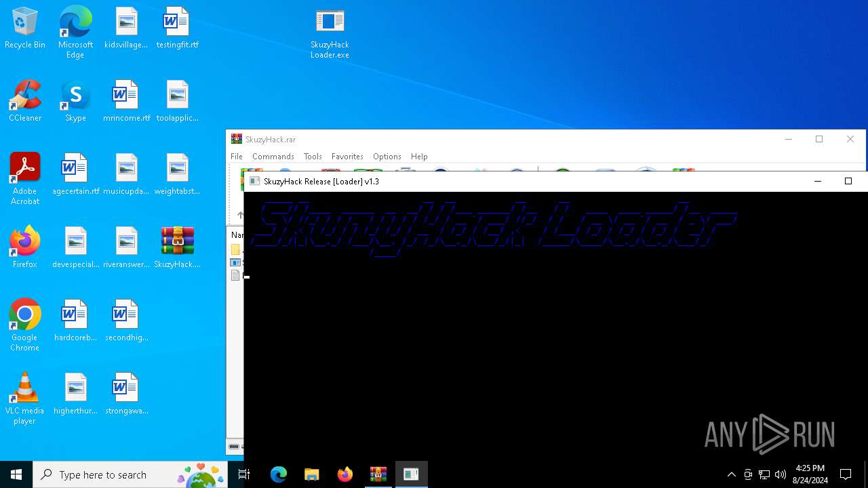Minimize the SkuzyHack.rar WinRAR window
Viewport: 868px width, 488px height.
(x=788, y=139)
